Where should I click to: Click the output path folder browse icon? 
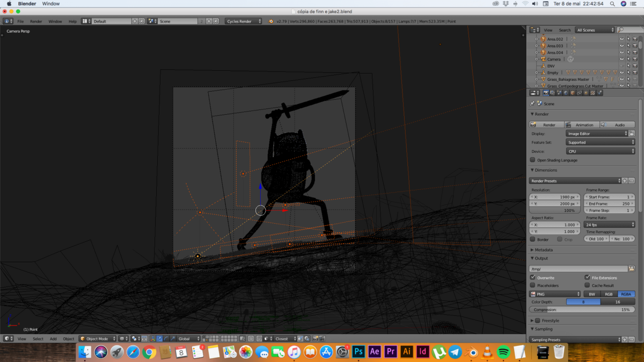632,269
